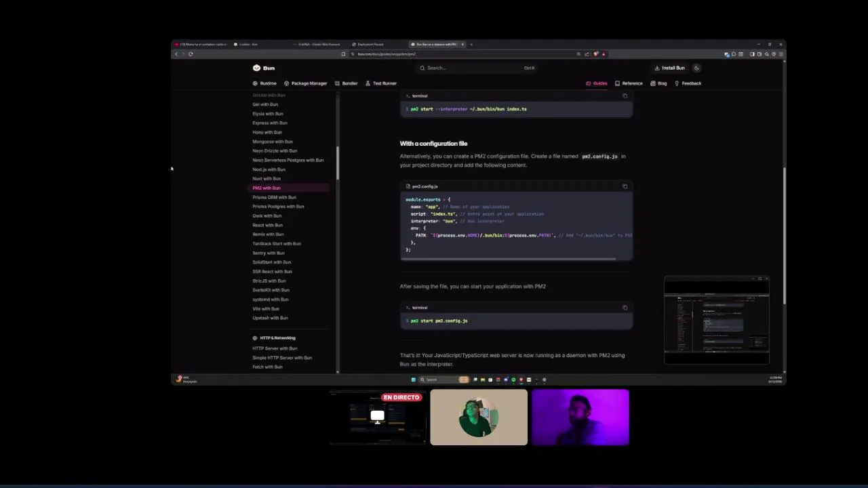Open Gel with Bun guide
The width and height of the screenshot is (868, 488).
tap(265, 104)
